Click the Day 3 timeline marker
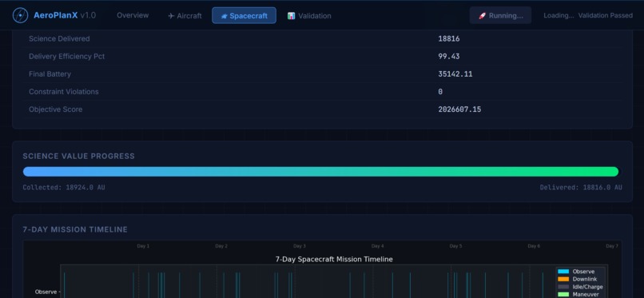Viewport: 644px width, 298px height. pos(300,246)
